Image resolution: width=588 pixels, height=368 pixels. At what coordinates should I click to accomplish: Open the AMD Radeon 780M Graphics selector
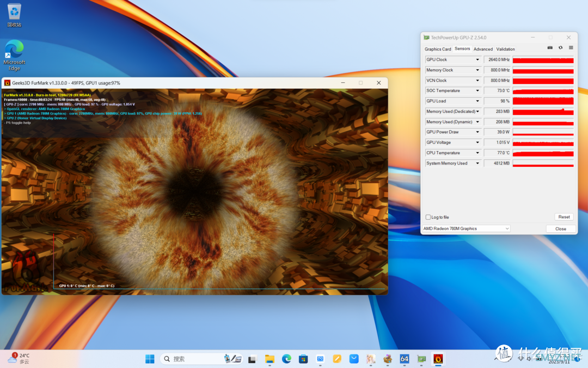click(466, 228)
